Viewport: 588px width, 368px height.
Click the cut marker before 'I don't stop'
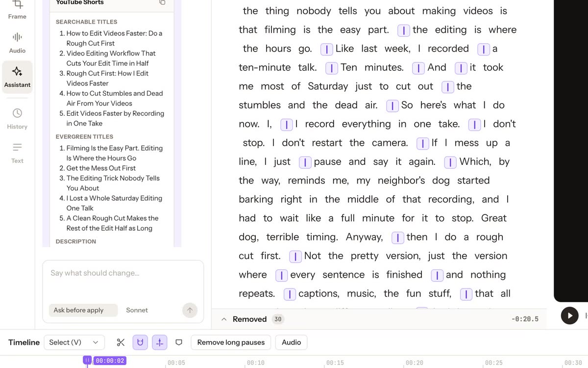point(475,125)
